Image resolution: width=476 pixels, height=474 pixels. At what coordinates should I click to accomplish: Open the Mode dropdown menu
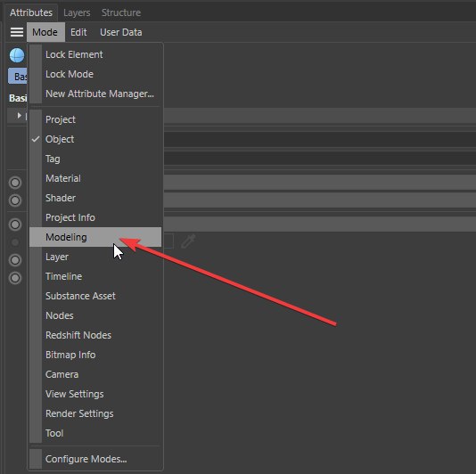click(45, 32)
